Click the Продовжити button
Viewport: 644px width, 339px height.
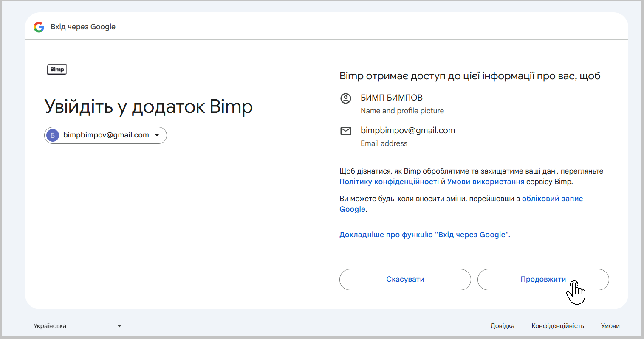[543, 280]
